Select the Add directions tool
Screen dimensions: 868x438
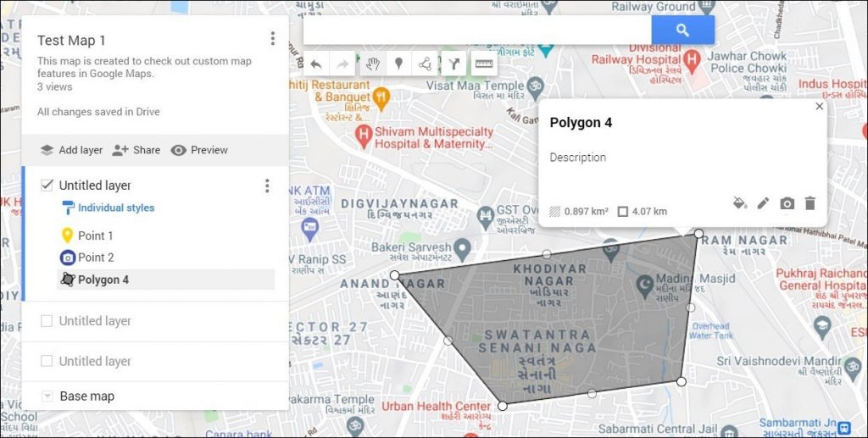(x=454, y=64)
